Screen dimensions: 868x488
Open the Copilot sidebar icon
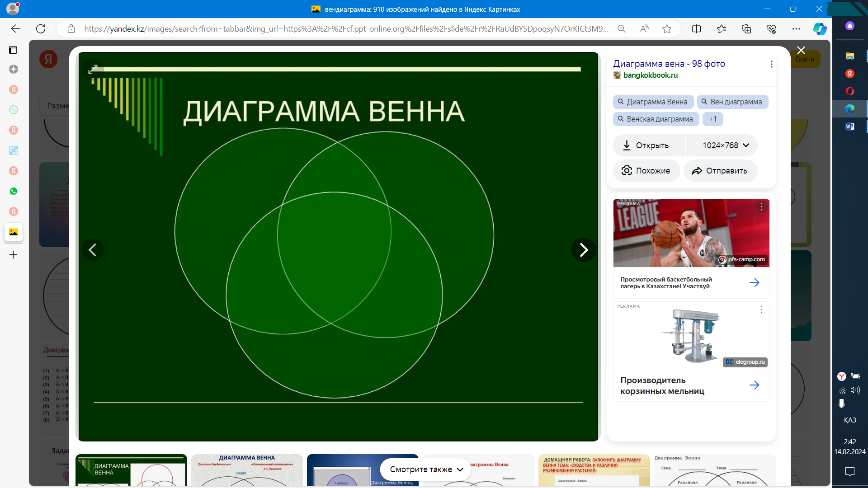click(820, 29)
